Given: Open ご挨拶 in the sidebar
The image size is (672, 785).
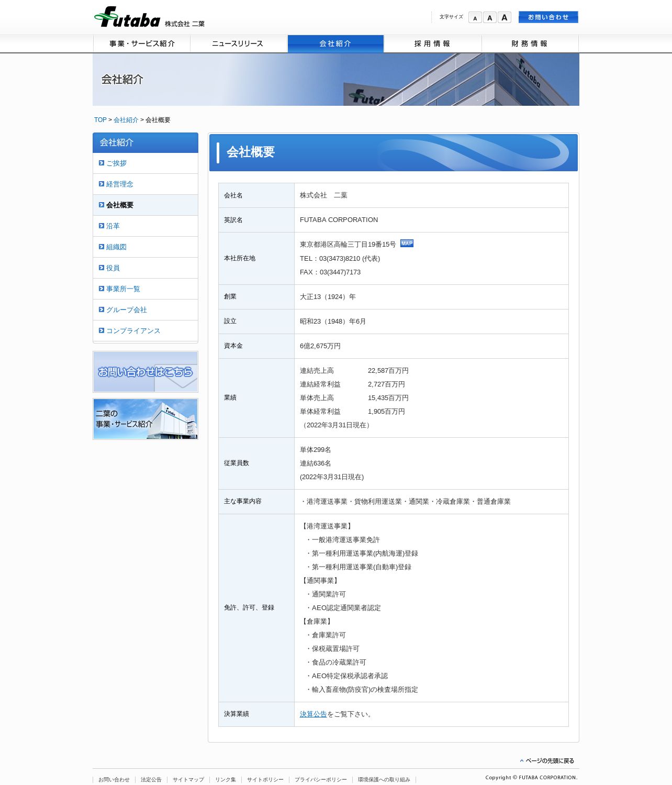Looking at the screenshot, I should click(x=116, y=163).
